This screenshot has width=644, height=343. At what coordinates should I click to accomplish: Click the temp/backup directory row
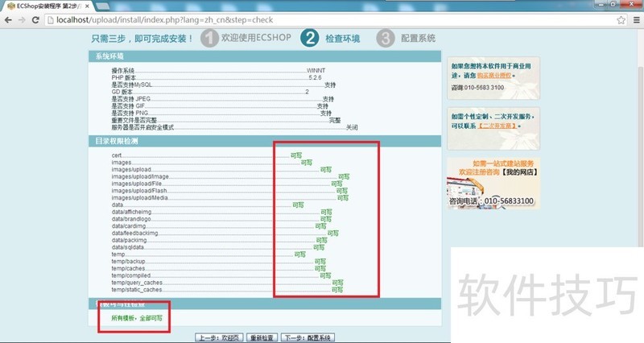pos(219,261)
